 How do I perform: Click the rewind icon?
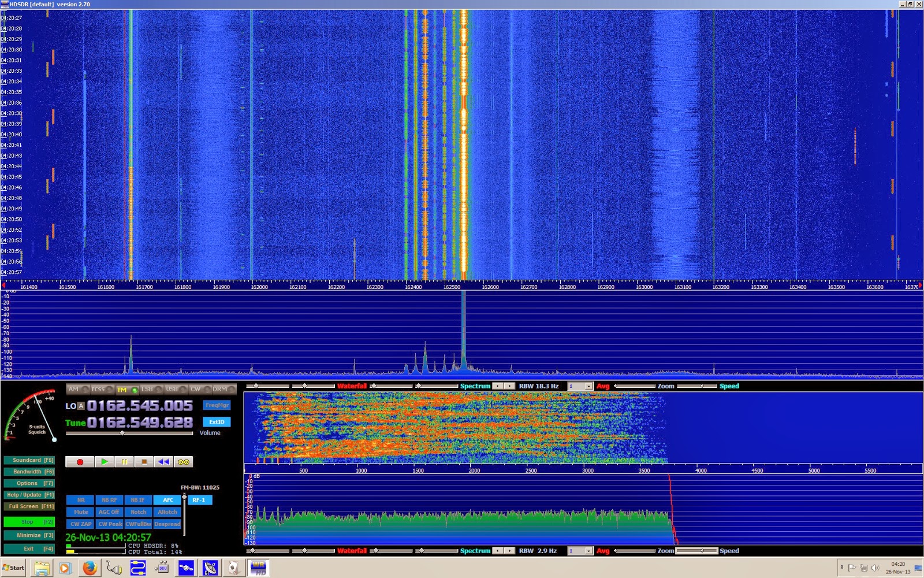[163, 461]
